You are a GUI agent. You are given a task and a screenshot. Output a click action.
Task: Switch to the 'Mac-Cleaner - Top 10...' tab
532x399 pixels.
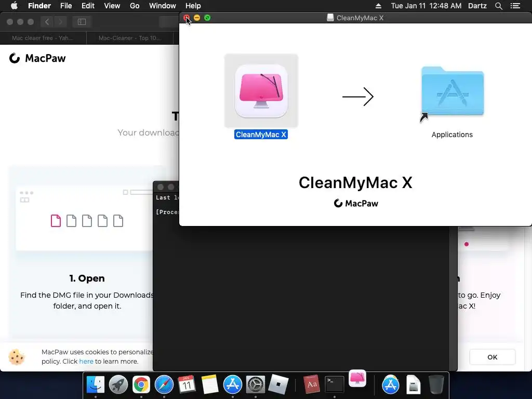tap(130, 38)
